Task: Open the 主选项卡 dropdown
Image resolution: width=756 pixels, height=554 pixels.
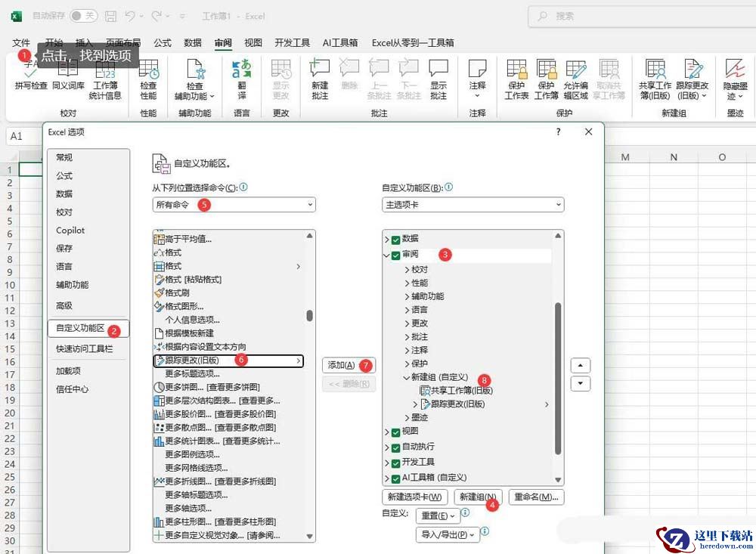Action: pyautogui.click(x=473, y=205)
